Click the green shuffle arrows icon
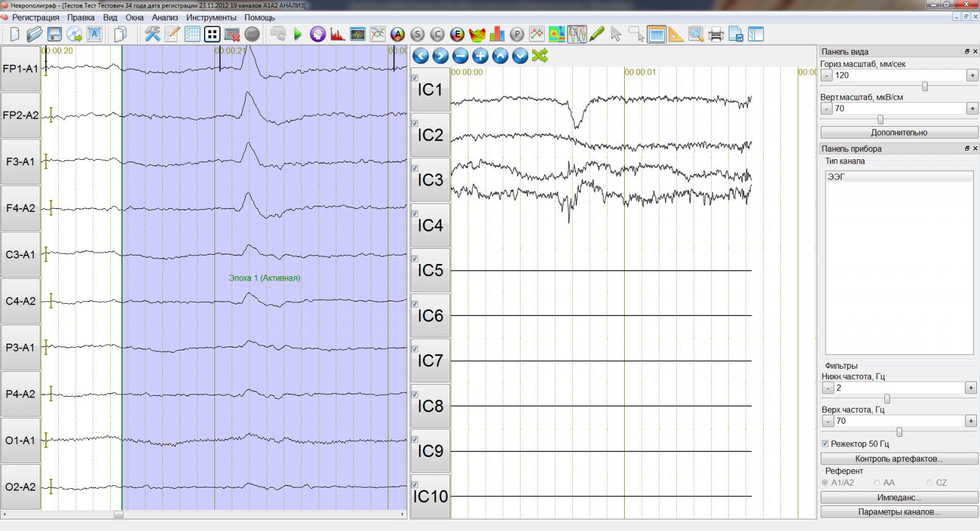 (x=540, y=56)
